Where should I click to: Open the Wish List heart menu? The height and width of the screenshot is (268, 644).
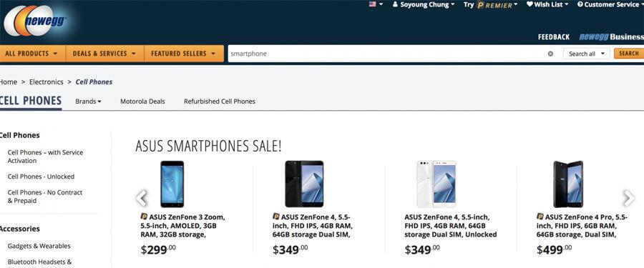[547, 4]
